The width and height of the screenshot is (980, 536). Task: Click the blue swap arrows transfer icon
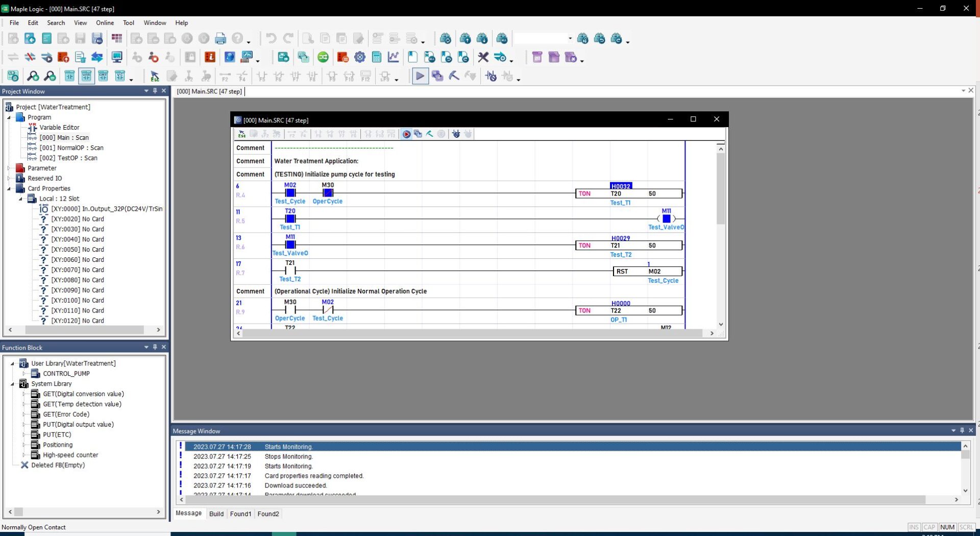pos(97,57)
